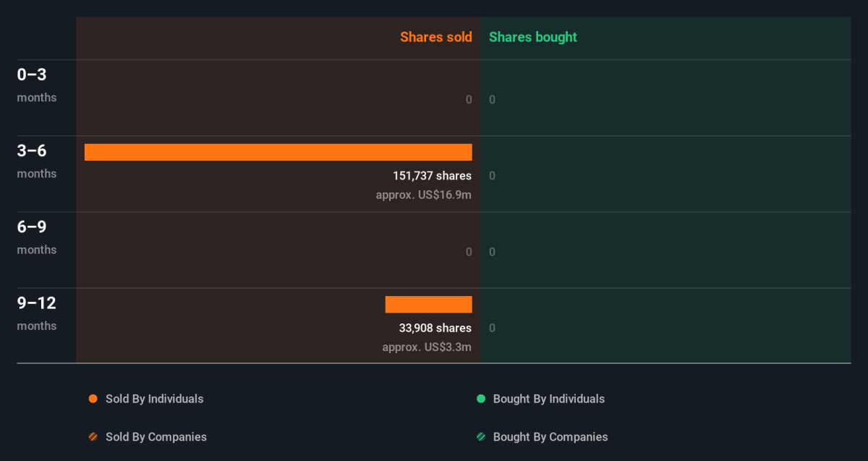Click striped orange icon for Sold By Companies
The width and height of the screenshot is (868, 461).
(x=93, y=437)
